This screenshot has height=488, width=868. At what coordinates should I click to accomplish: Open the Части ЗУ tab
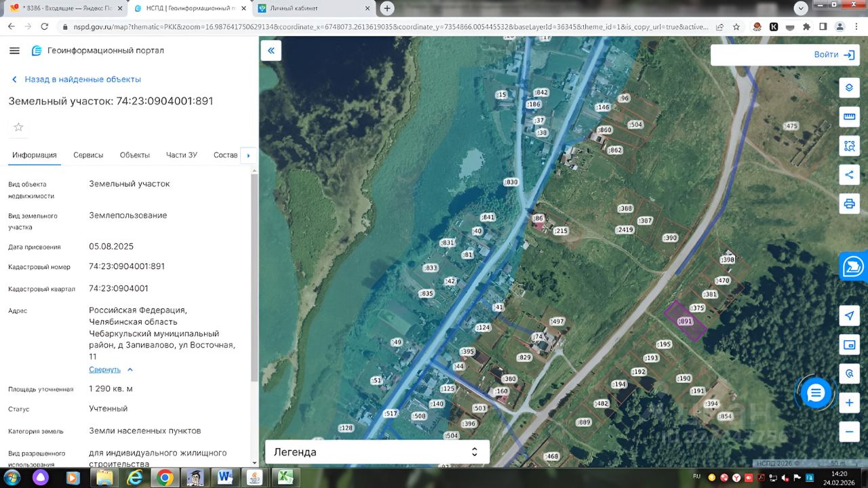181,155
